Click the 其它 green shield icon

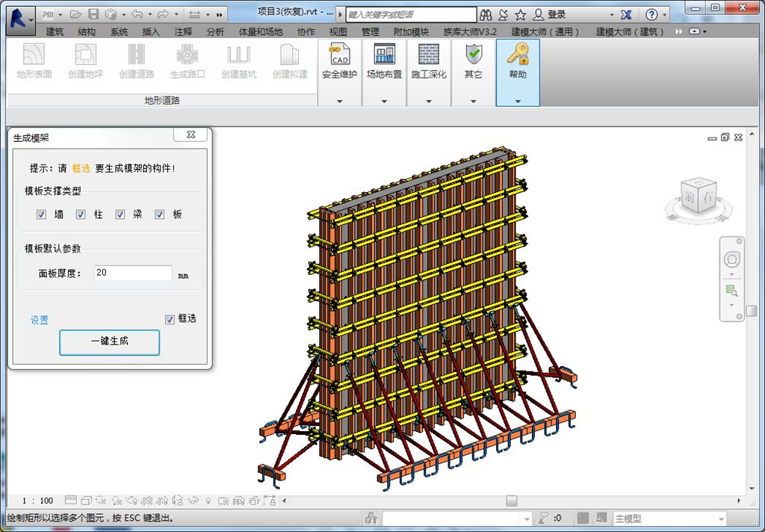tap(473, 55)
